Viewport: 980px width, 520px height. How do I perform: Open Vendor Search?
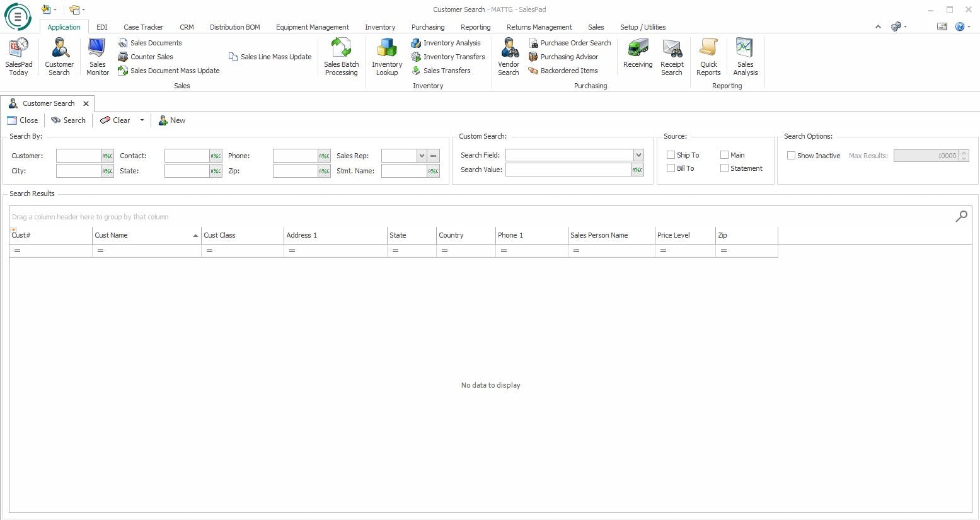(509, 57)
